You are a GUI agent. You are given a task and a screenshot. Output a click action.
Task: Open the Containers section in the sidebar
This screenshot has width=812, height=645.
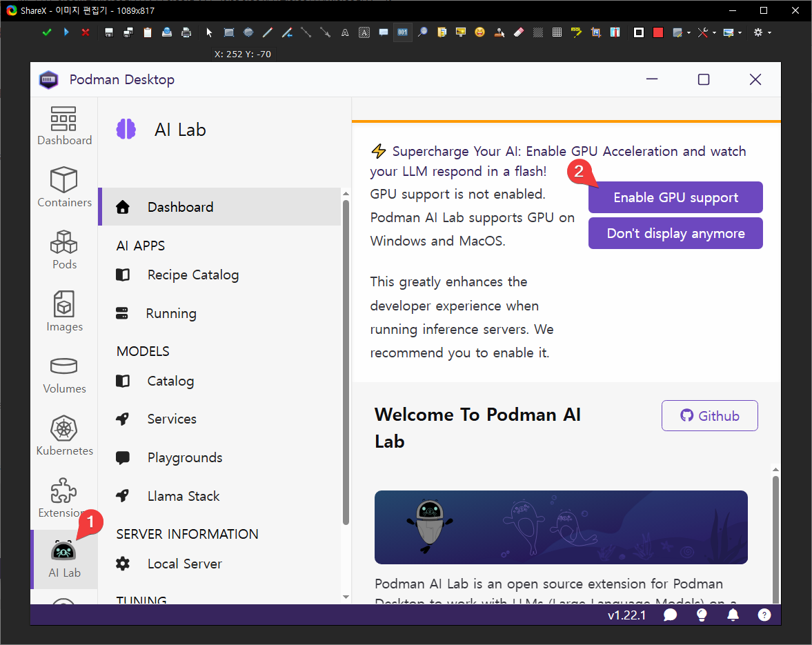point(64,187)
